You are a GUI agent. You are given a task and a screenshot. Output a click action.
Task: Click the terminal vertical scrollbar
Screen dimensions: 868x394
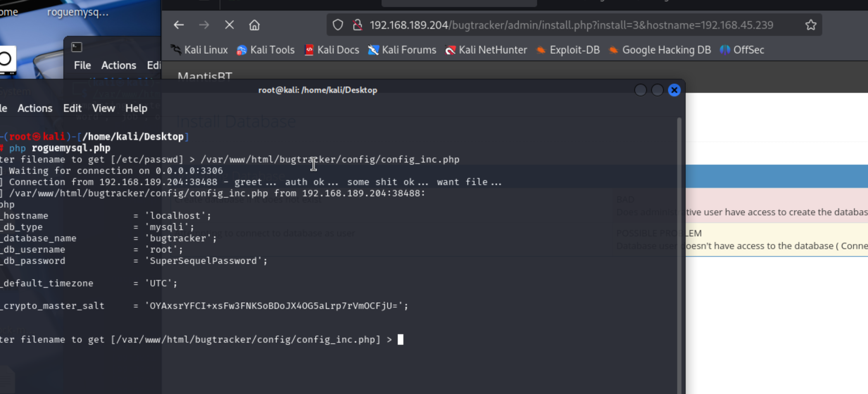coord(679,246)
